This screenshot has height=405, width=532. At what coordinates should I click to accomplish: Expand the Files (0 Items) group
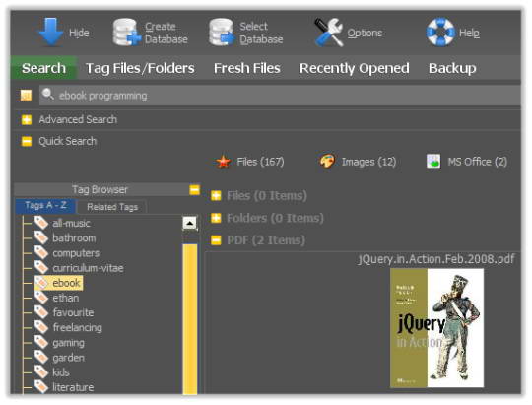pyautogui.click(x=216, y=195)
